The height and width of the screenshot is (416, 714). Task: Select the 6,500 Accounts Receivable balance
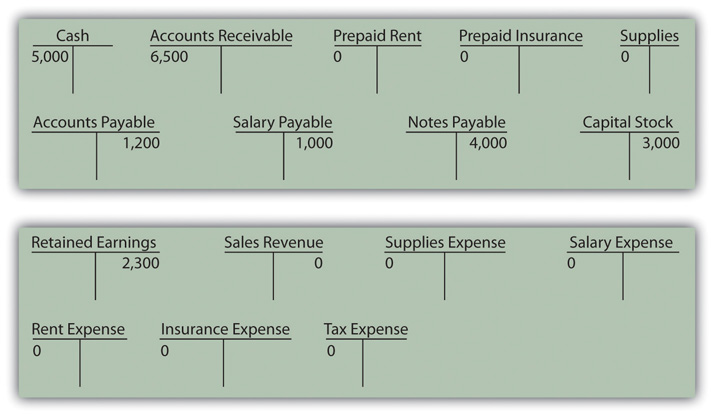pos(169,56)
